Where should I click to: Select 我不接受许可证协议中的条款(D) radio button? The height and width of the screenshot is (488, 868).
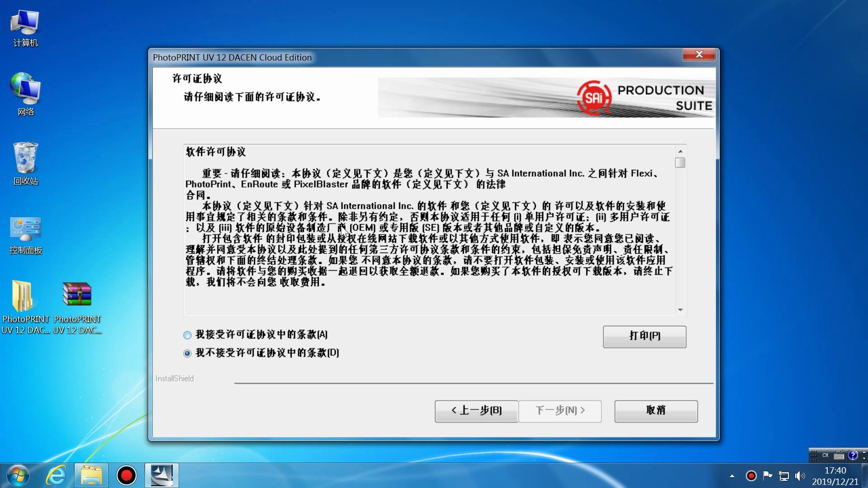[187, 353]
